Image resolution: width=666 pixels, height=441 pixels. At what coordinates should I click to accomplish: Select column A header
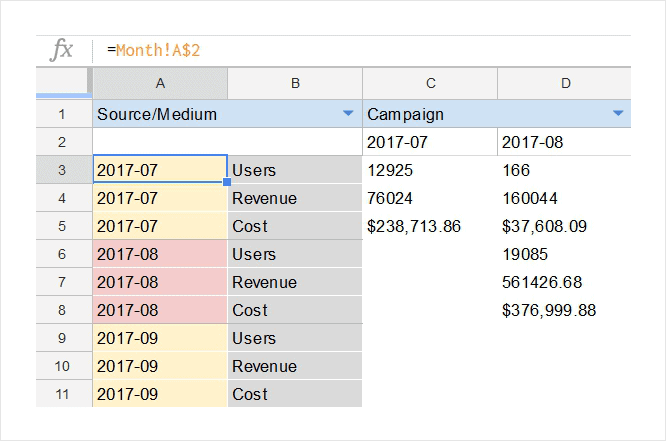160,83
